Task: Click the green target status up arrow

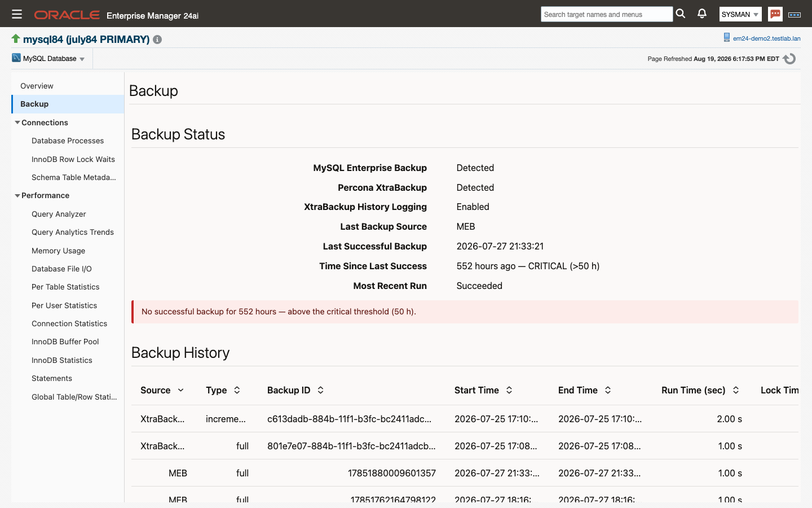Action: pyautogui.click(x=16, y=38)
